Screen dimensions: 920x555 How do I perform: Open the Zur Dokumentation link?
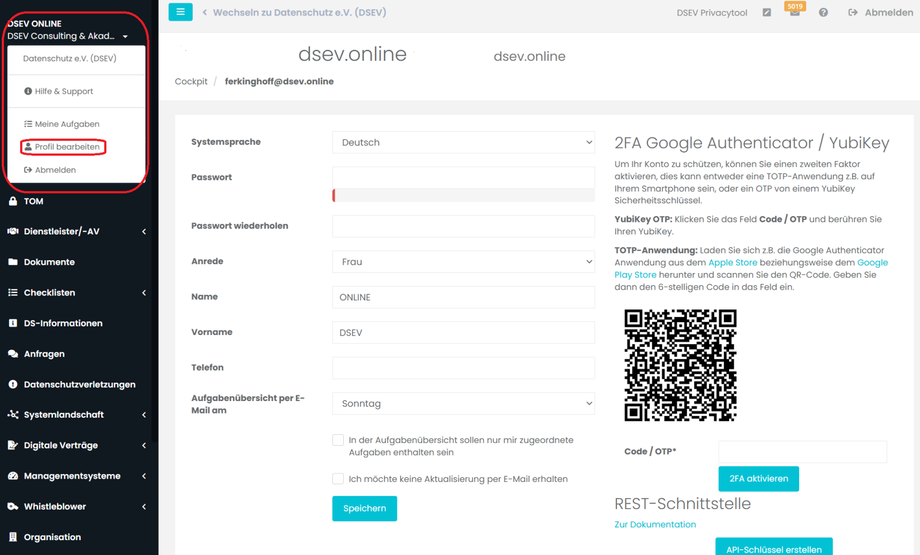coord(655,524)
